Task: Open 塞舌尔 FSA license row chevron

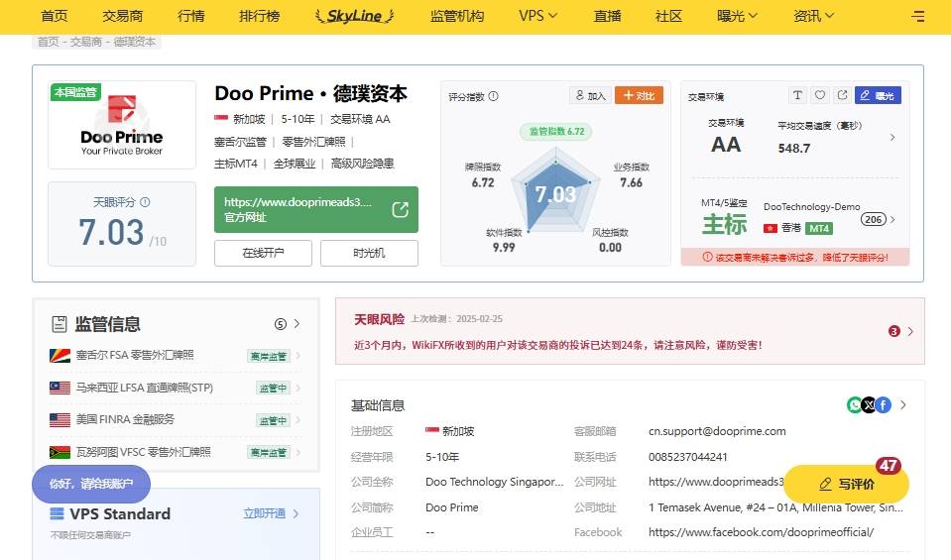Action: point(297,356)
